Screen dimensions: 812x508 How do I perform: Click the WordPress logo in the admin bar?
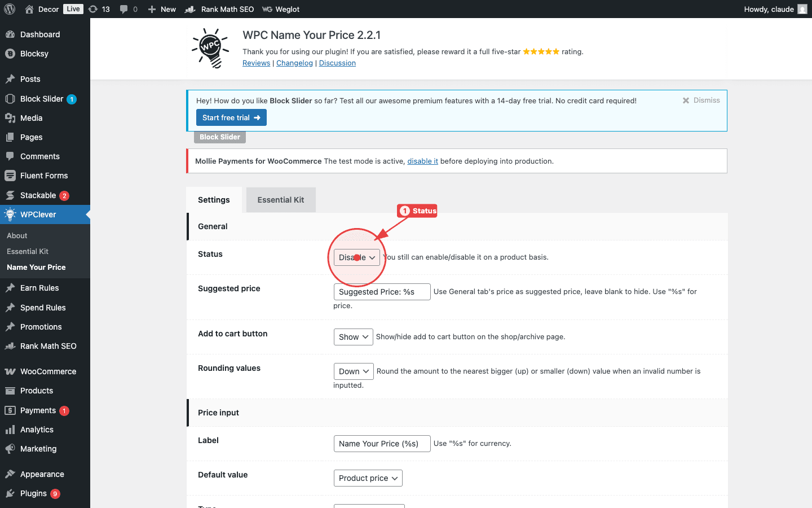tap(9, 9)
